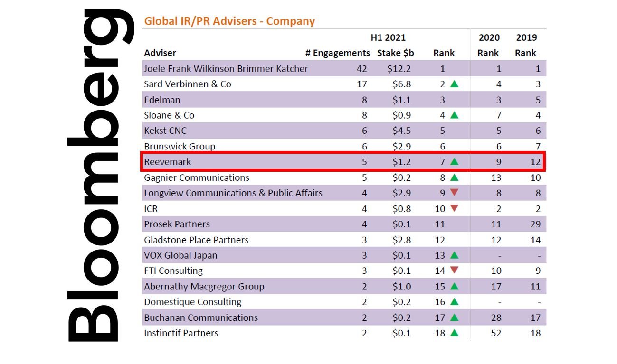Click the green up arrow in Abernathy Macgregor row
The width and height of the screenshot is (617, 364).
(454, 286)
